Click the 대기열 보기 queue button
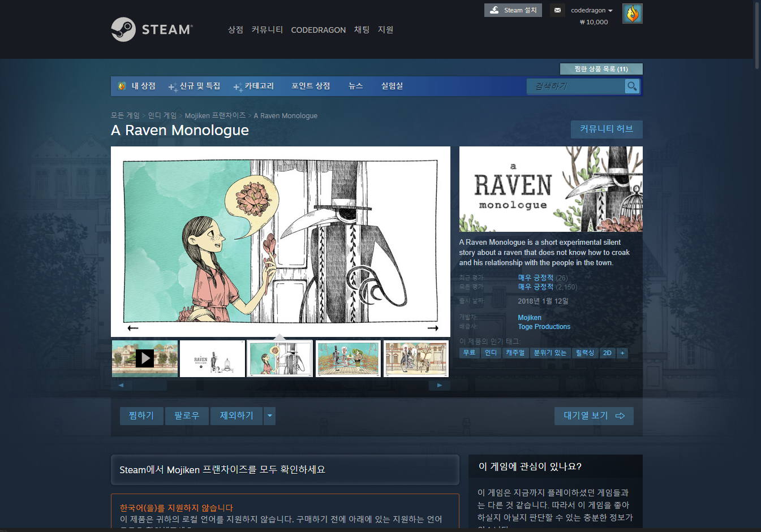Screen dimensions: 761x532 pos(594,416)
